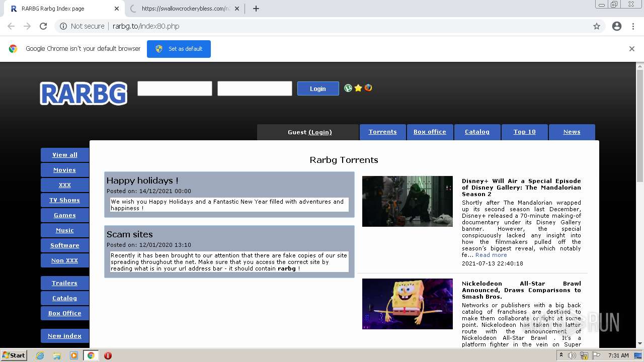Click the Read more link
Viewport: 644px width, 362px height.
pyautogui.click(x=491, y=255)
